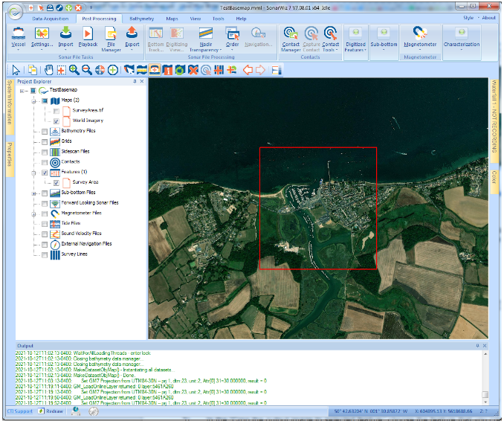Click the zoom in magnifier tool
The height and width of the screenshot is (424, 504).
pos(74,70)
